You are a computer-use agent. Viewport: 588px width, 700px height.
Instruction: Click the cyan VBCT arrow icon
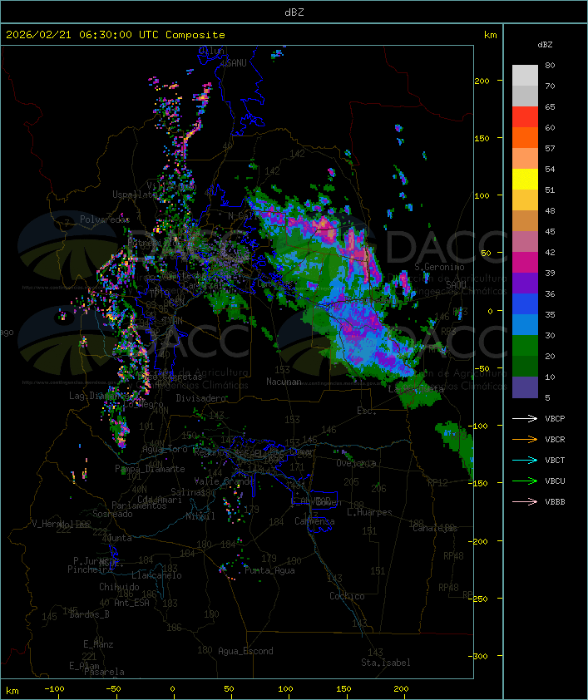(x=525, y=460)
